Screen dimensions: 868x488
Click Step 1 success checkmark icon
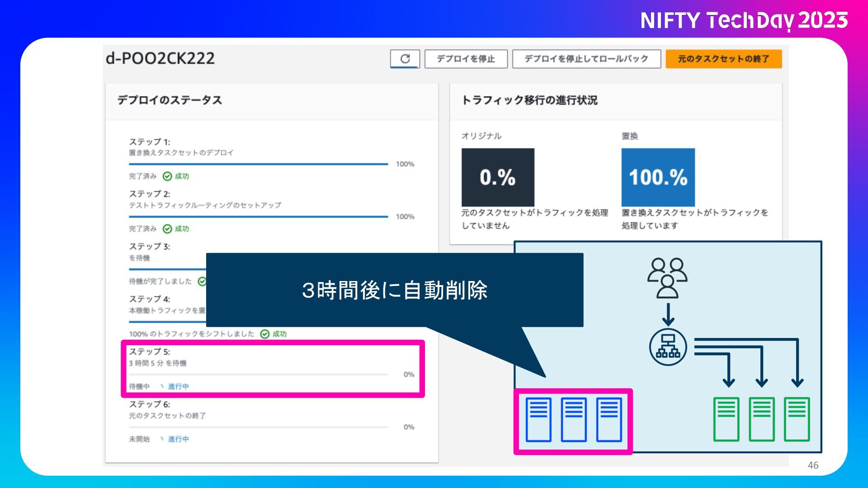(167, 176)
